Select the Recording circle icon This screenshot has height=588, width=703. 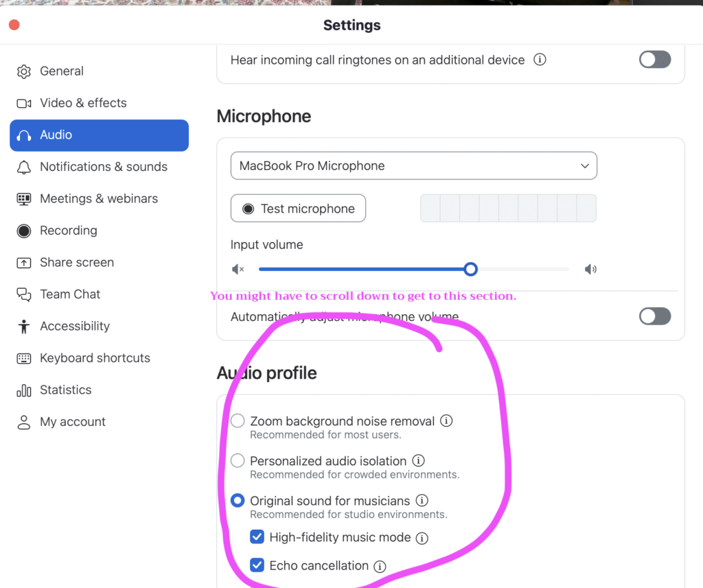(24, 231)
